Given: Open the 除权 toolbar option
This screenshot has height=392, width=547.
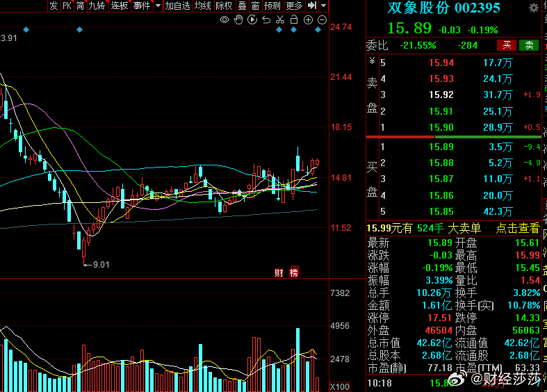Looking at the screenshot, I should click(x=224, y=6).
